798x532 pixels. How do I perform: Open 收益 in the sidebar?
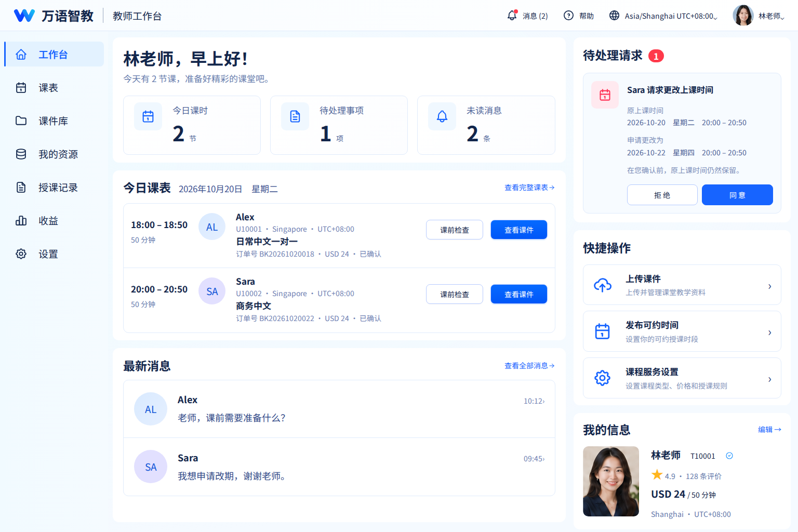pos(54,220)
